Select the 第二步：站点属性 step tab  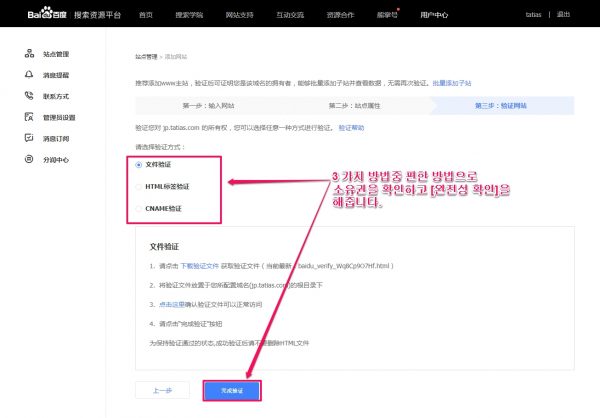coord(355,106)
